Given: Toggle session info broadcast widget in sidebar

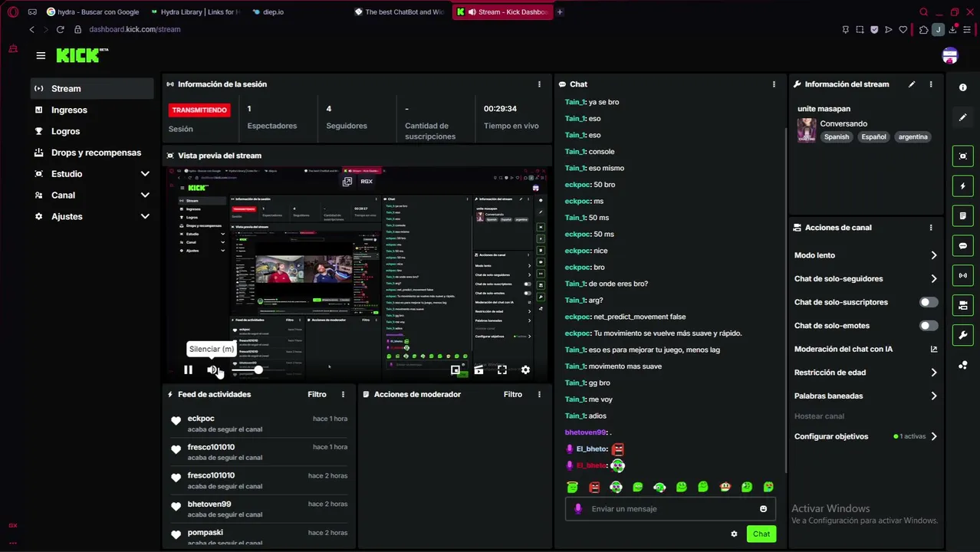Looking at the screenshot, I should click(963, 275).
